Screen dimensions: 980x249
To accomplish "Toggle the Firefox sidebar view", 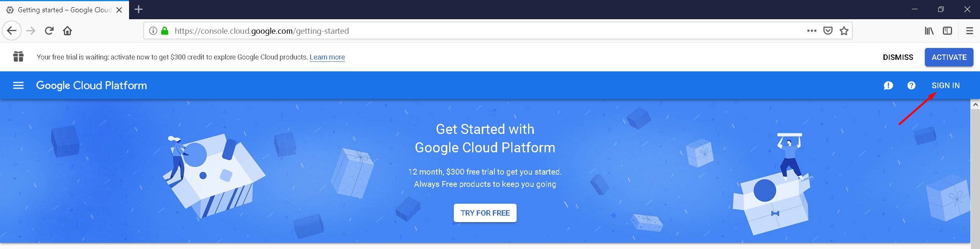I will pos(947,31).
